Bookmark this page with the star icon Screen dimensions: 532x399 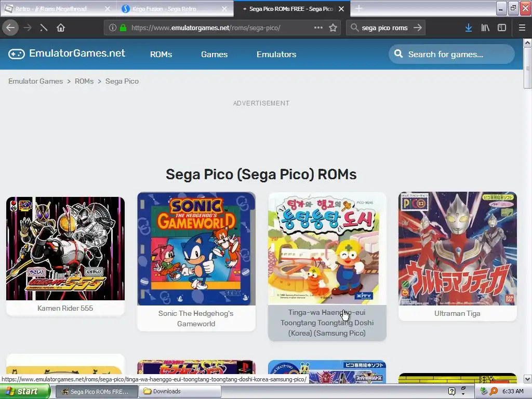point(333,28)
